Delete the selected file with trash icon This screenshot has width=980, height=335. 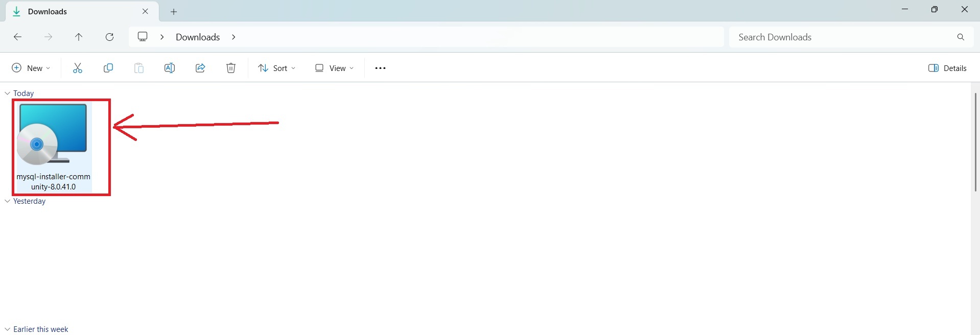point(231,68)
